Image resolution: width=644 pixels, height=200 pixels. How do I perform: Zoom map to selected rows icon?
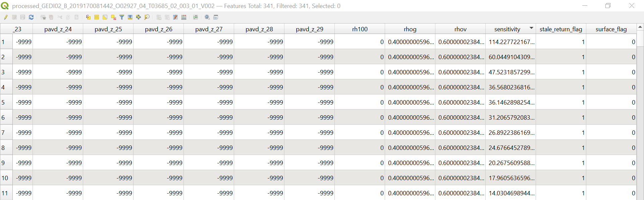pos(147,17)
